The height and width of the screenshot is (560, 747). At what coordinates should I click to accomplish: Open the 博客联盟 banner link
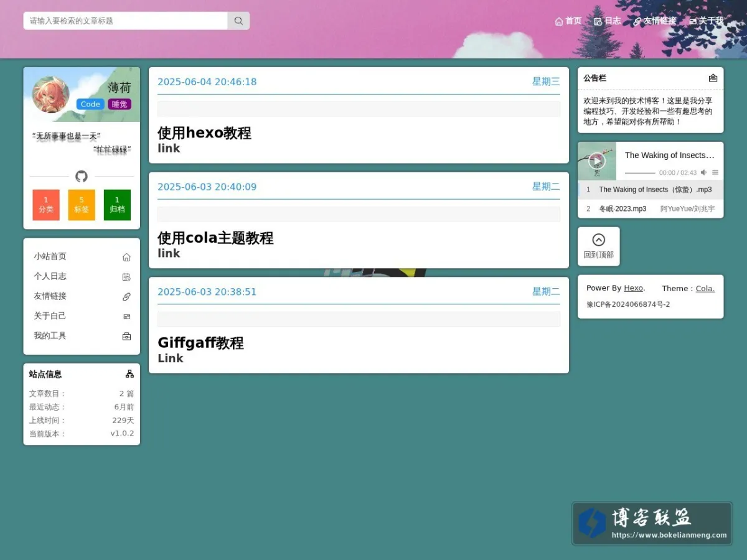click(652, 524)
